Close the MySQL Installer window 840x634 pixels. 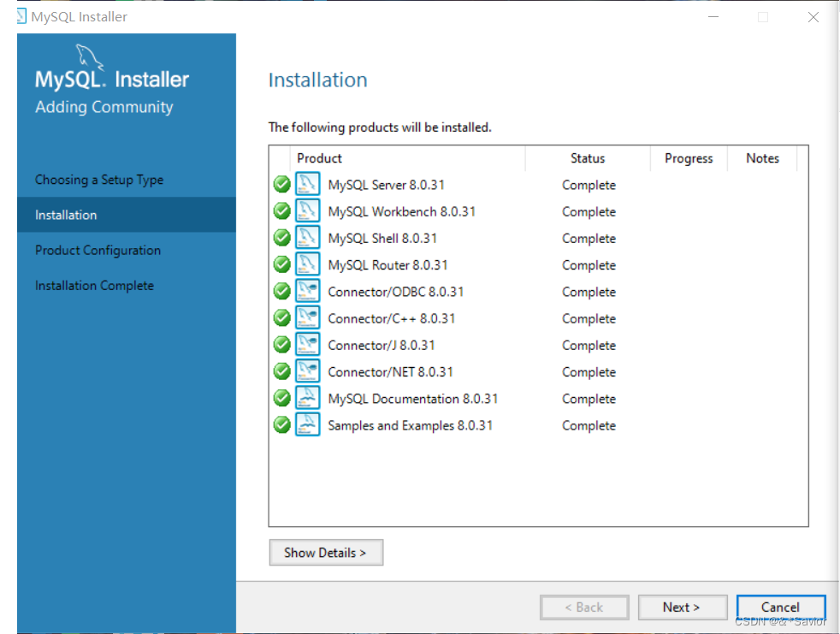[x=813, y=17]
